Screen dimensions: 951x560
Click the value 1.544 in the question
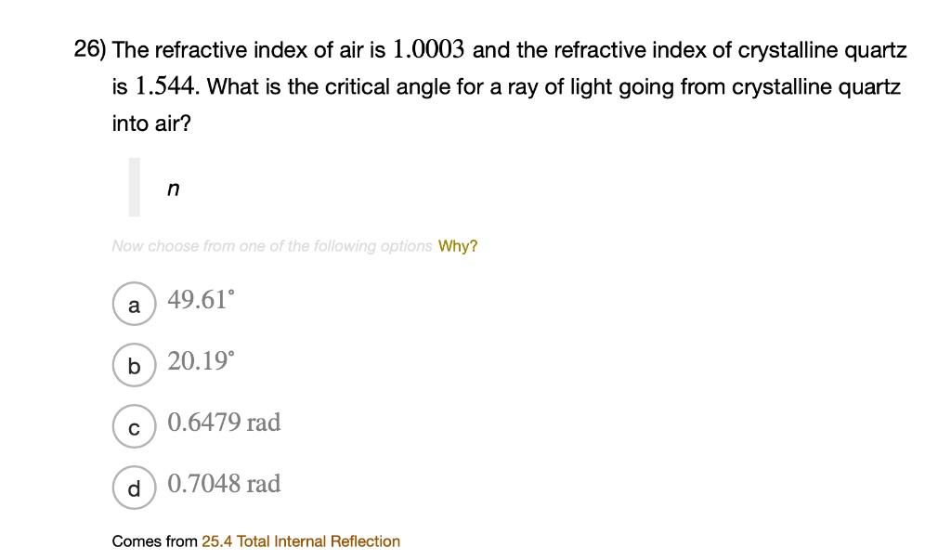161,85
